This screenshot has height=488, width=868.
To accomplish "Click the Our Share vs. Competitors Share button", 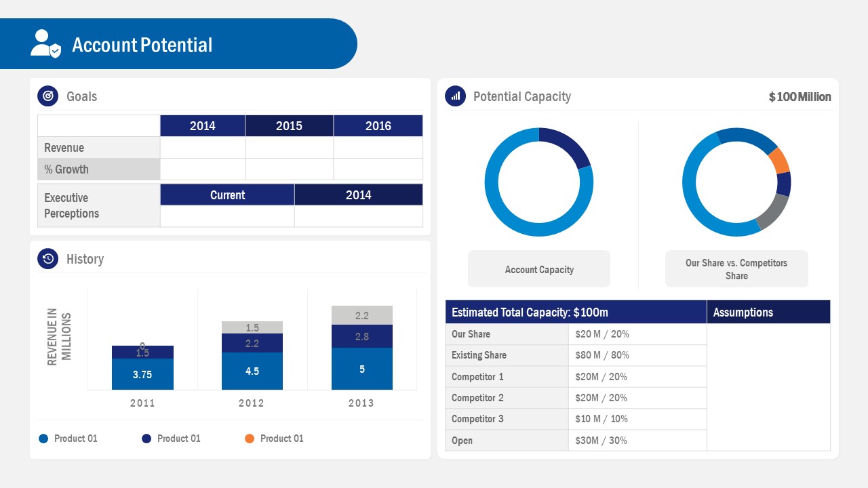I will [x=736, y=268].
